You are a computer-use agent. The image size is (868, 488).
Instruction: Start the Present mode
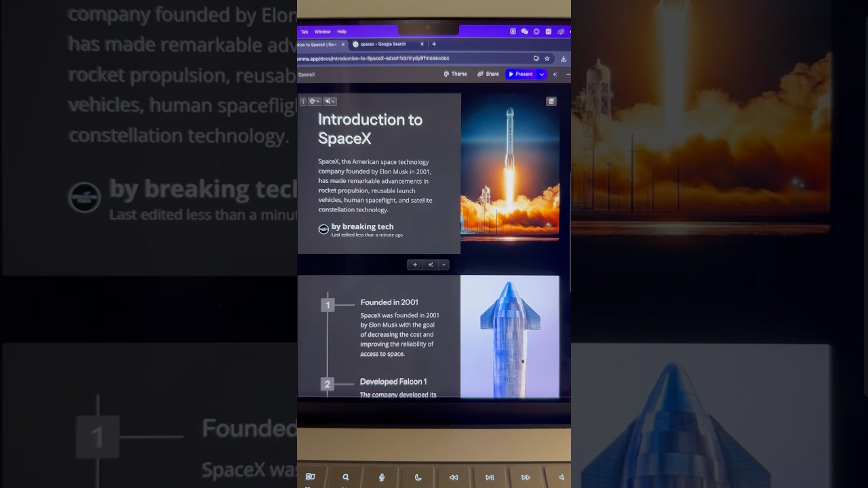tap(521, 74)
